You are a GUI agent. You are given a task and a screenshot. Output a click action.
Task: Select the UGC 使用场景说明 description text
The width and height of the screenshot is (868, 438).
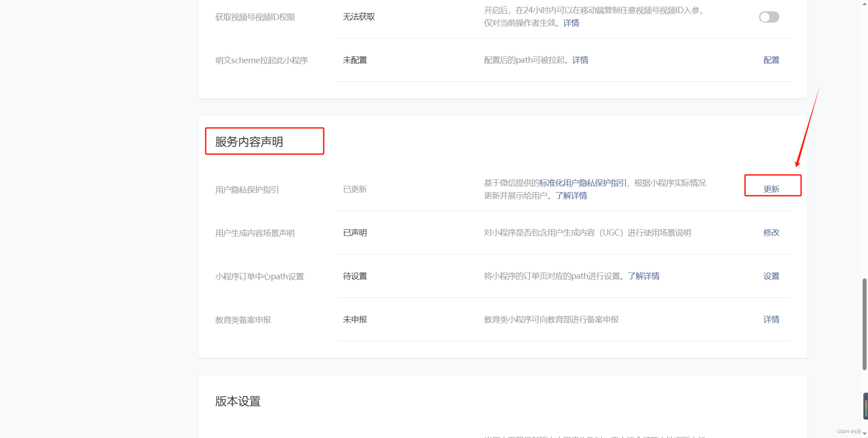(587, 233)
